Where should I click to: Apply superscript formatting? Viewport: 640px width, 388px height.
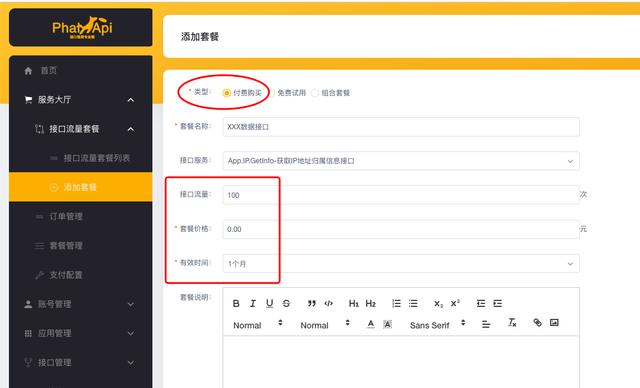455,303
